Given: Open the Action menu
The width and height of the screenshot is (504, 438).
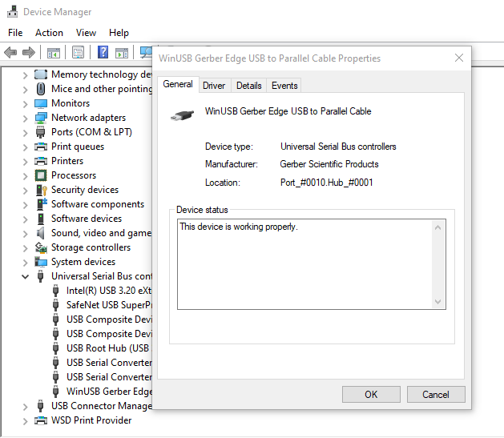Looking at the screenshot, I should [49, 33].
